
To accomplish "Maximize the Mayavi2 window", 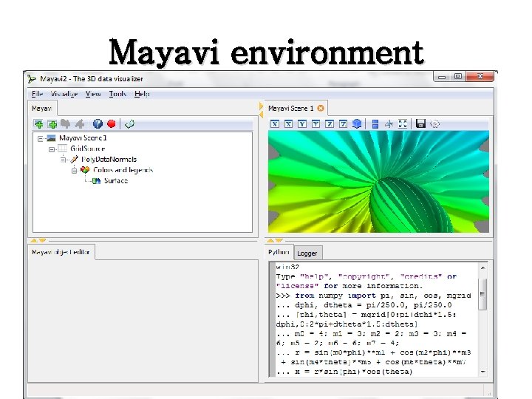I will pyautogui.click(x=457, y=77).
